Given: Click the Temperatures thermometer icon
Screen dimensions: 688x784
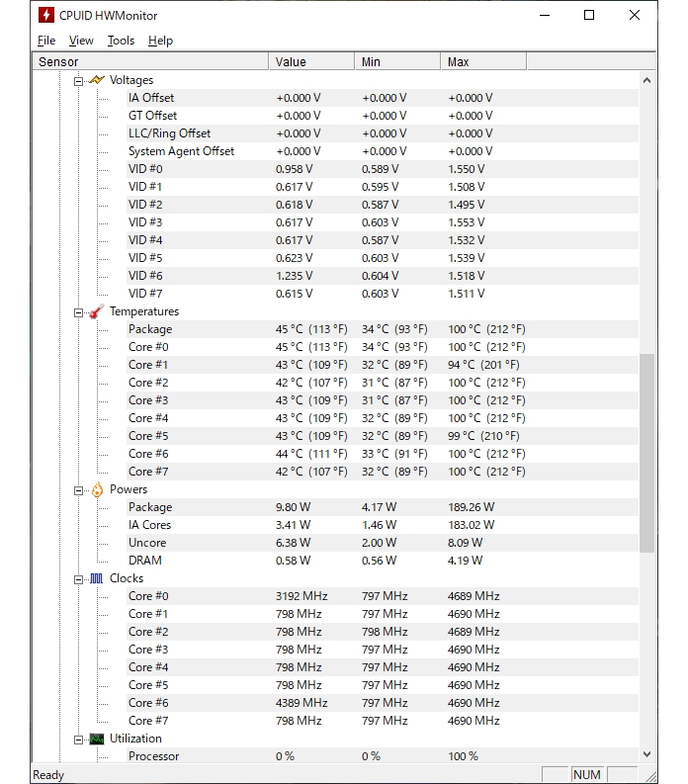Looking at the screenshot, I should pyautogui.click(x=97, y=311).
